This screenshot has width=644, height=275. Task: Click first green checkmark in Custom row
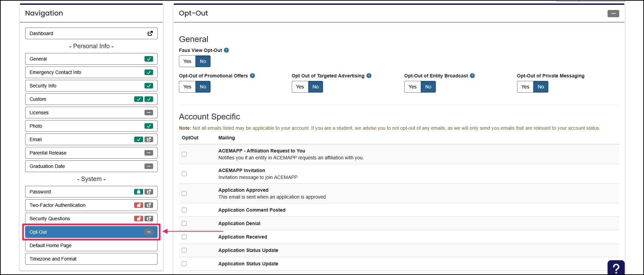coord(138,99)
